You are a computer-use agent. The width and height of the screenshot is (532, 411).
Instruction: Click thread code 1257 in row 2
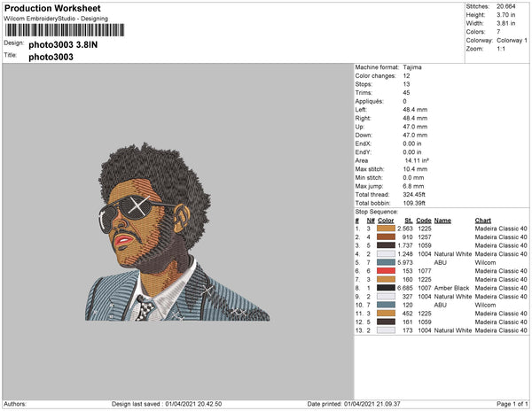point(425,237)
